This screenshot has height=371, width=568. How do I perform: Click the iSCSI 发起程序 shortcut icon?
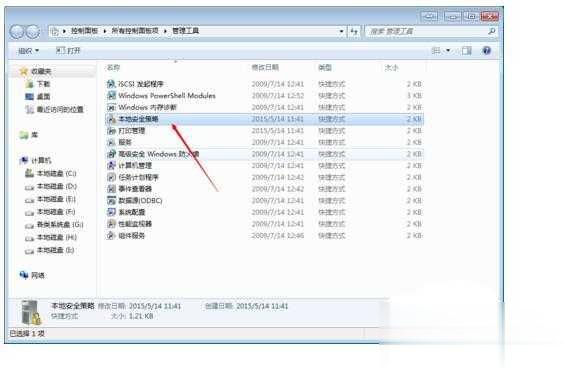111,84
